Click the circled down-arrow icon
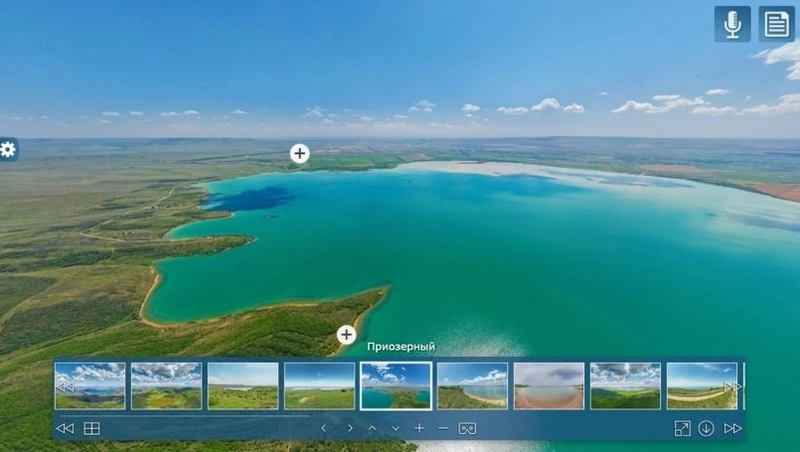Screen dimensions: 800x452 [x=706, y=429]
